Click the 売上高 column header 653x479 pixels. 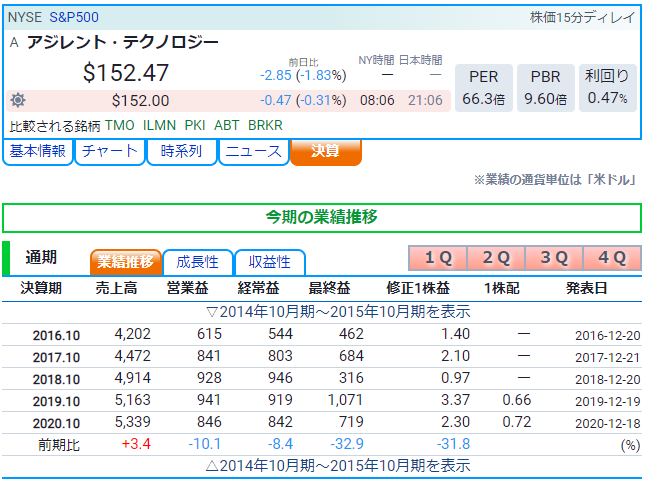[117, 288]
